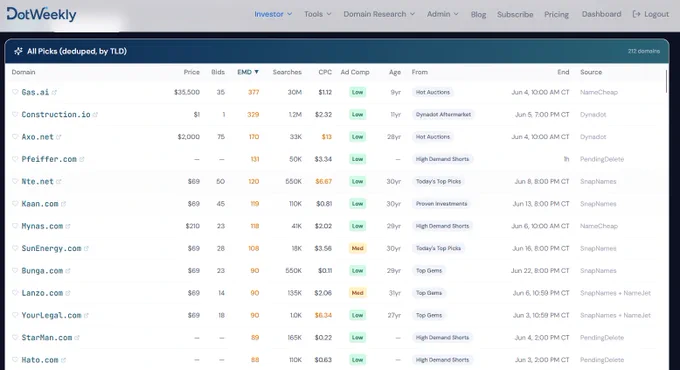The width and height of the screenshot is (680, 370).
Task: Open external link icon beside Lanzo.com
Action: tap(68, 293)
